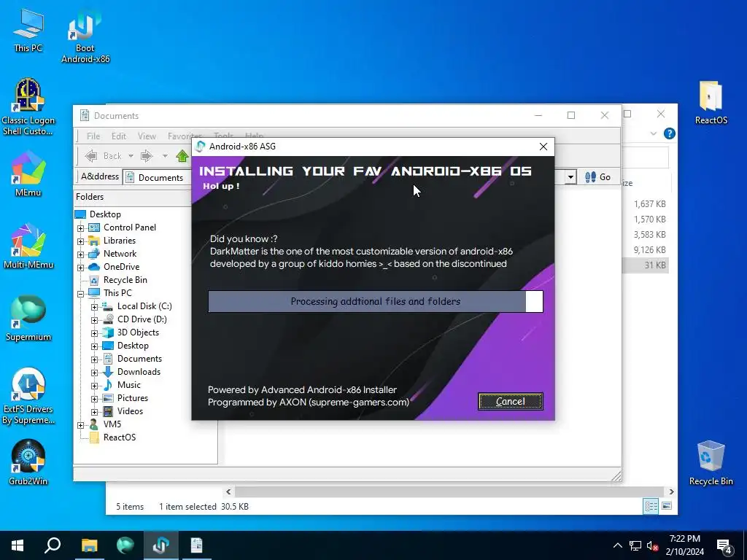Select Downloads folder in tree
Screen dimensions: 747x560
coord(139,372)
